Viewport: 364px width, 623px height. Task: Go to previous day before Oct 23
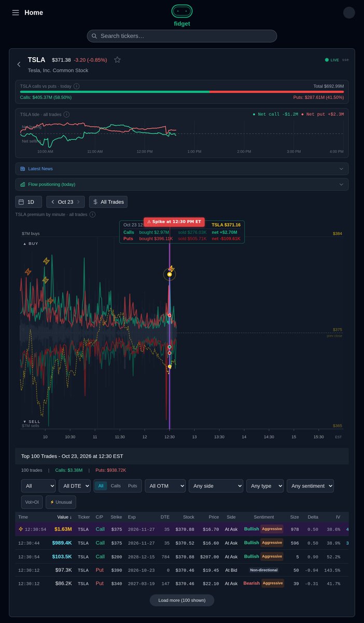click(52, 202)
